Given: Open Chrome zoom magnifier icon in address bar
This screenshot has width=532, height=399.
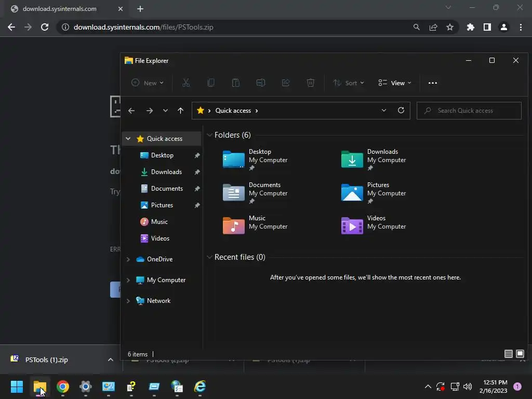Looking at the screenshot, I should [x=417, y=27].
